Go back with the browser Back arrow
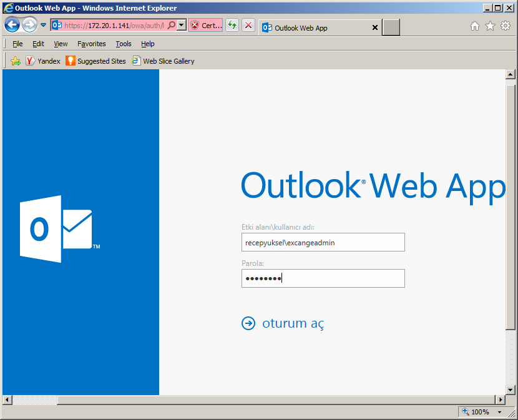Image resolution: width=518 pixels, height=420 pixels. [x=12, y=25]
